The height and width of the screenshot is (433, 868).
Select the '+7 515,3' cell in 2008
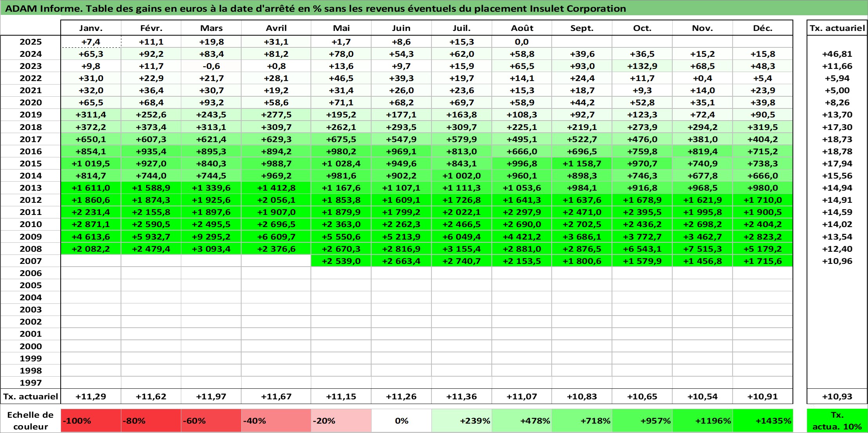(x=702, y=249)
